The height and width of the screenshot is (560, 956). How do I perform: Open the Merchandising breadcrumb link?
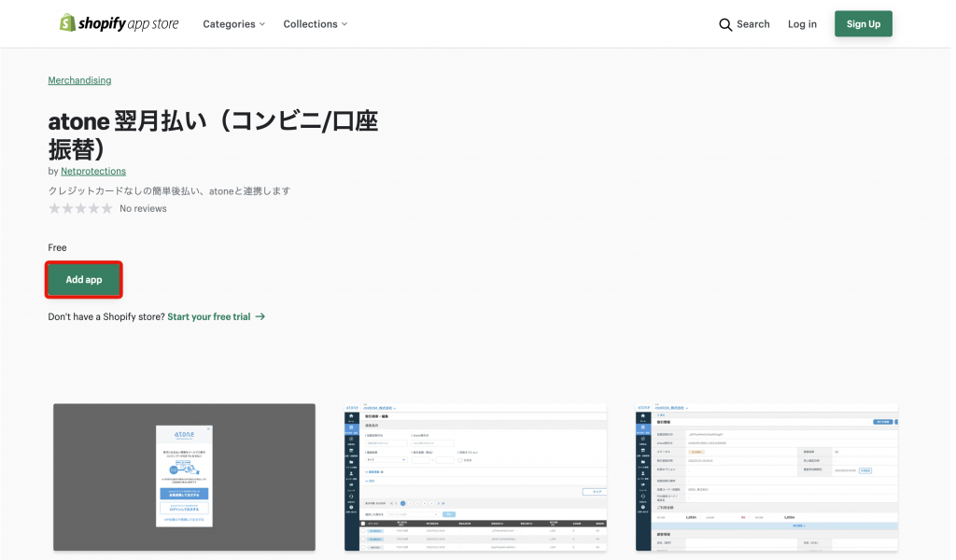tap(80, 80)
